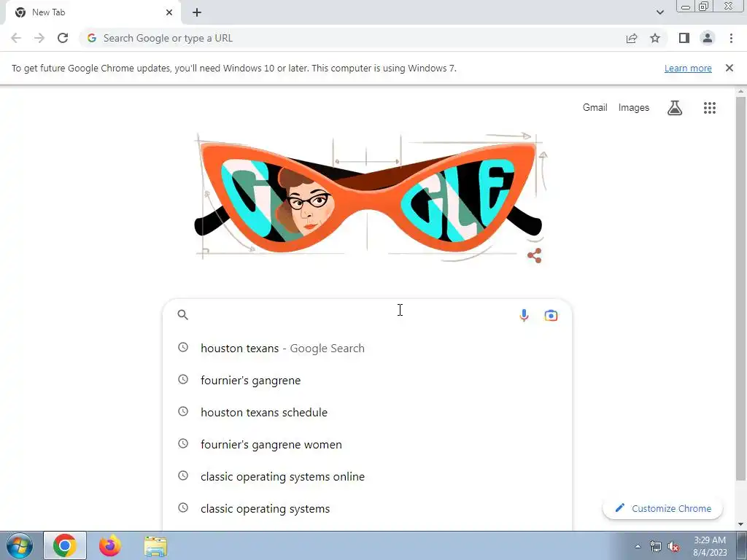Click the page scrollbar's down arrow
Image resolution: width=747 pixels, height=560 pixels.
tap(740, 525)
